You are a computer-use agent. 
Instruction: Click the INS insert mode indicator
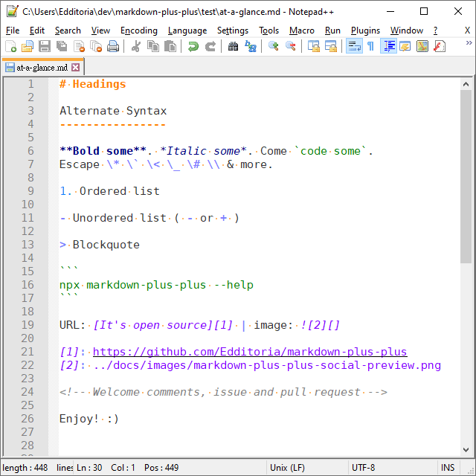[x=448, y=468]
